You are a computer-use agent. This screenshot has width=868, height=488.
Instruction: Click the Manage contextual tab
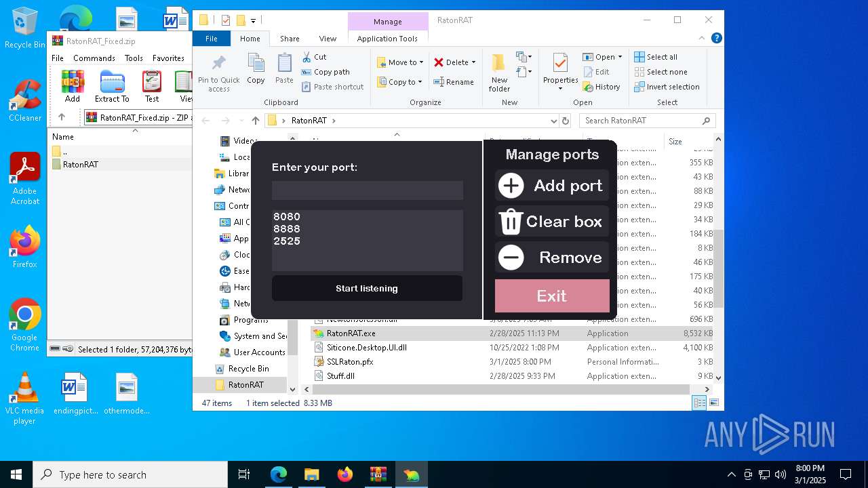388,21
